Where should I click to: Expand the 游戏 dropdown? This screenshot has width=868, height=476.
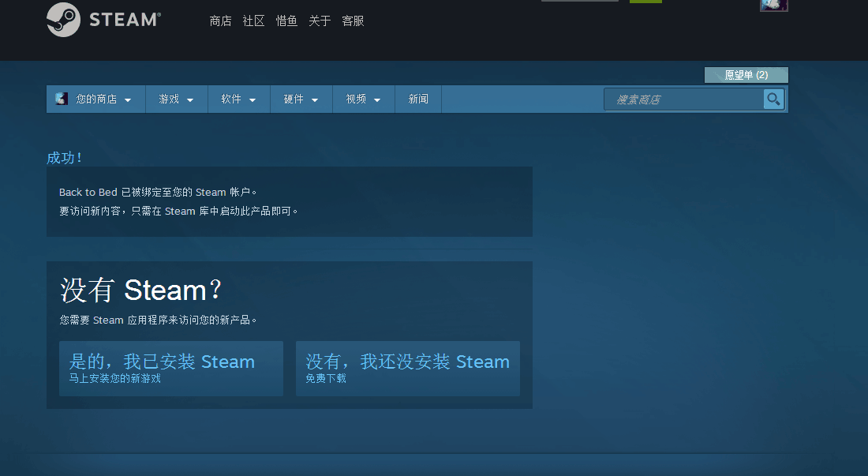pos(177,99)
